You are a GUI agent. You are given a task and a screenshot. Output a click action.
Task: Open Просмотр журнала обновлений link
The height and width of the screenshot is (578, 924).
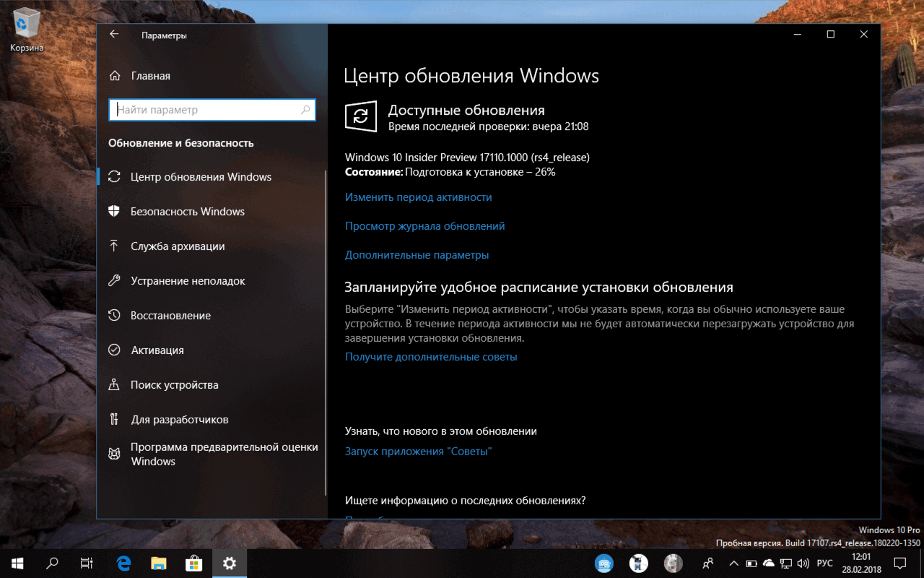425,226
